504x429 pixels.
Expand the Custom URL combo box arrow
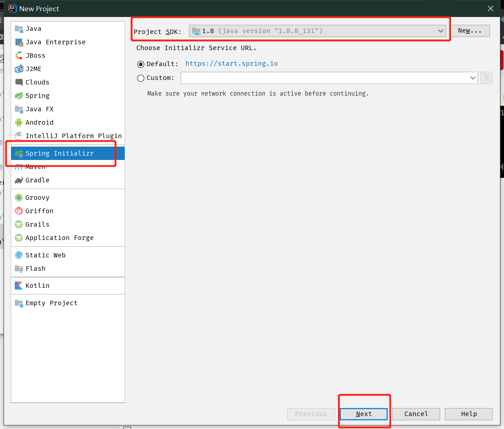coord(473,78)
